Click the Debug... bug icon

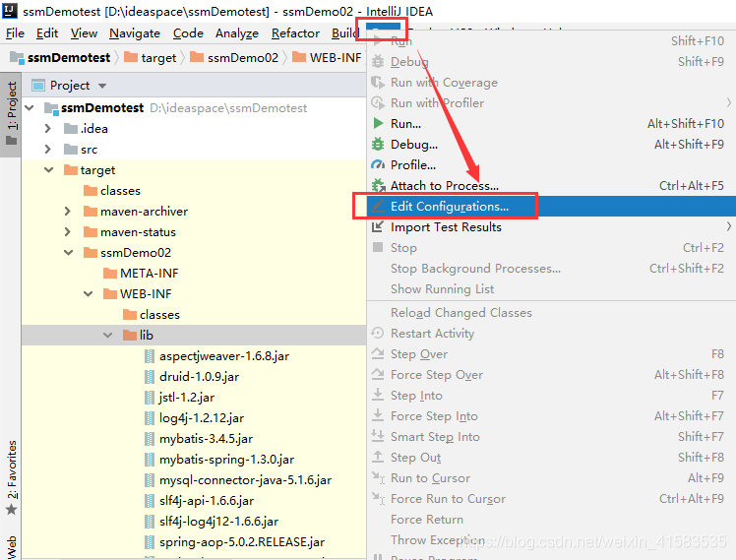click(378, 144)
